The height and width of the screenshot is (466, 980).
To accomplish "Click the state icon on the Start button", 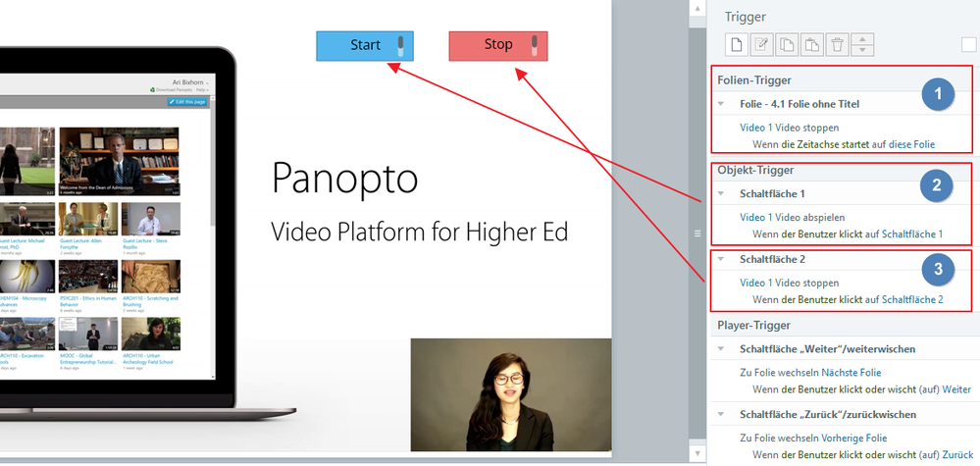I will (401, 46).
